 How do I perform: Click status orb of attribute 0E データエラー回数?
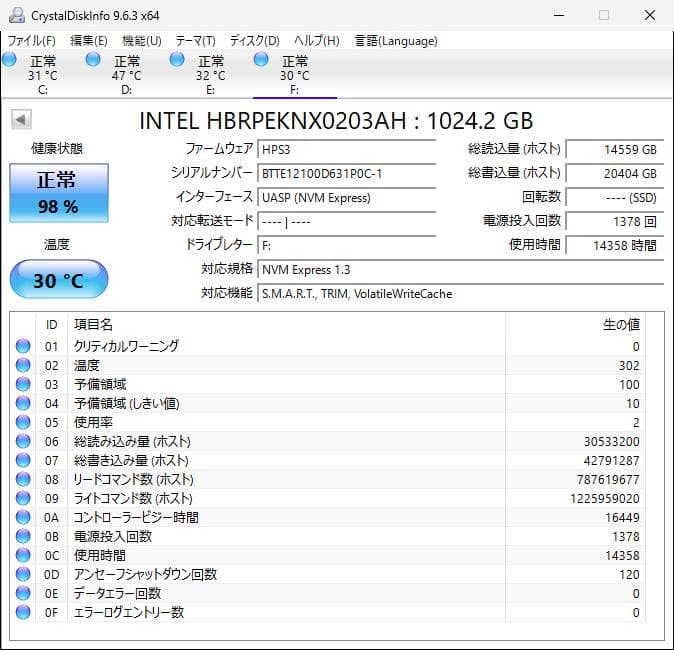23,593
